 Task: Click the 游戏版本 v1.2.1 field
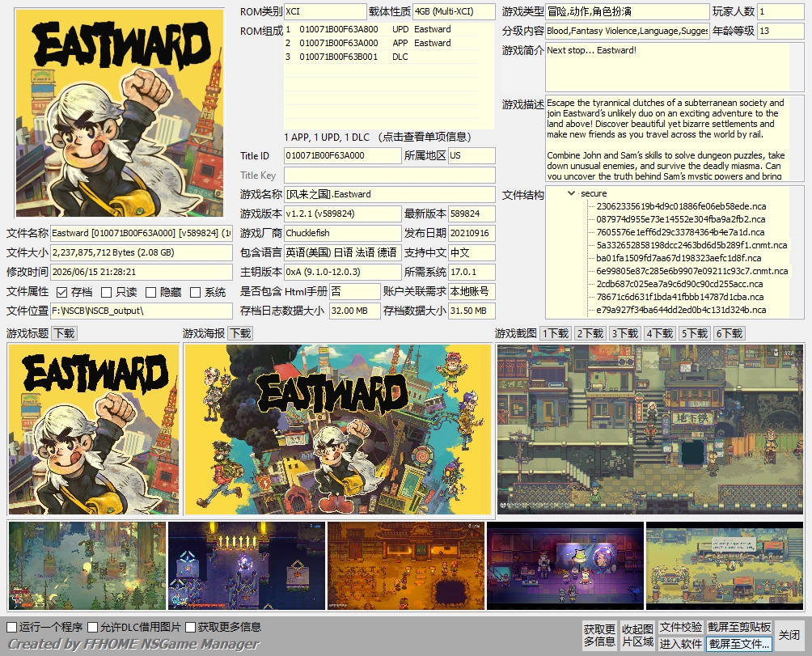pyautogui.click(x=343, y=214)
